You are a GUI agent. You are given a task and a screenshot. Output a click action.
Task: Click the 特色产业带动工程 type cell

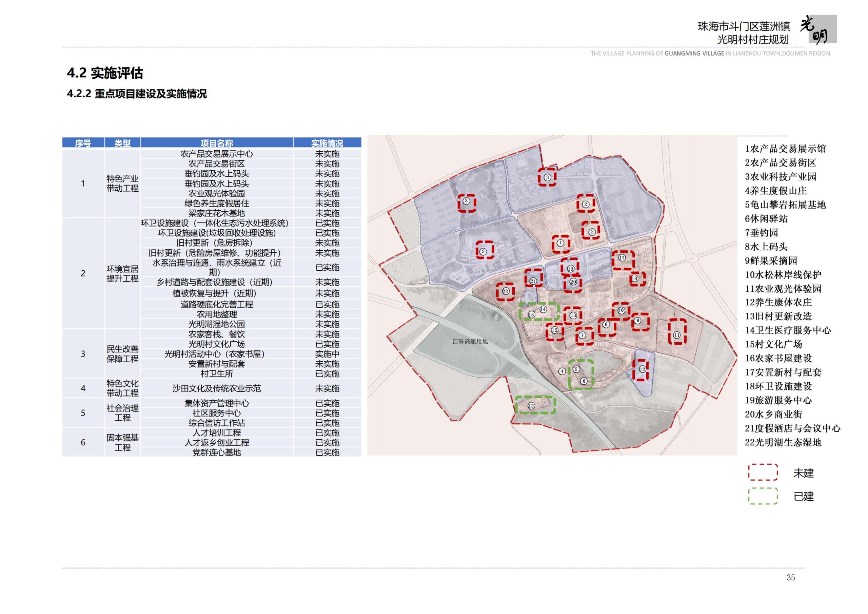tap(122, 184)
